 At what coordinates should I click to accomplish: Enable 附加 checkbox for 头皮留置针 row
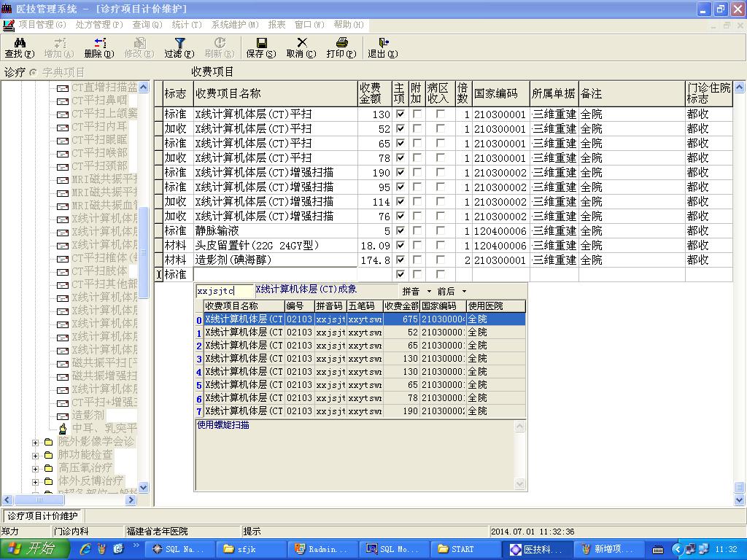(x=417, y=246)
